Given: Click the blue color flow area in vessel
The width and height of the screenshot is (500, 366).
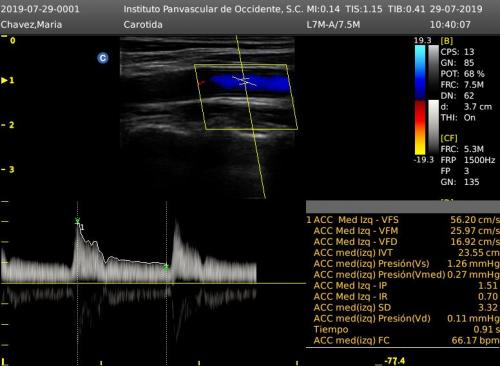Looking at the screenshot, I should pyautogui.click(x=250, y=83).
